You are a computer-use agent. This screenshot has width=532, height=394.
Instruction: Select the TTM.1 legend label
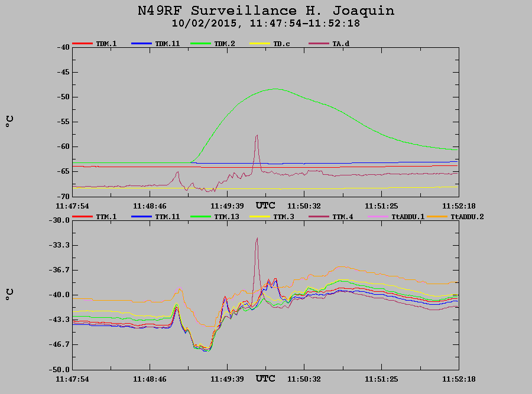106,217
